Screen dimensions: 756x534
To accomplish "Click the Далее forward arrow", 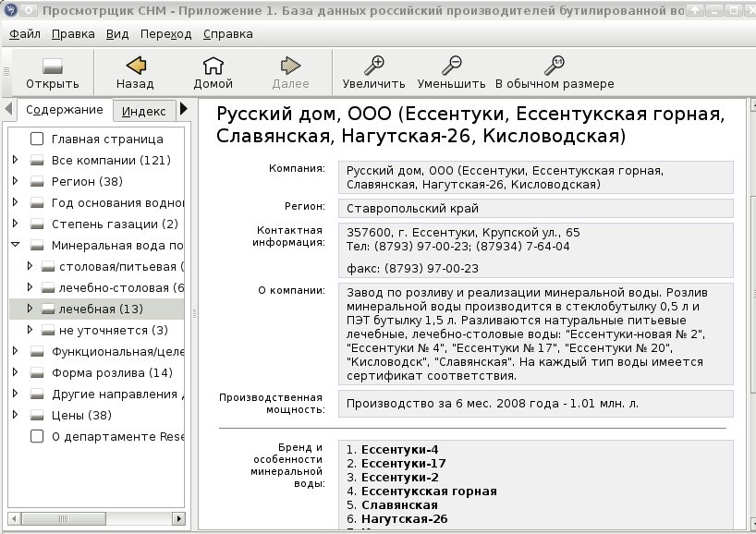I will 290,66.
